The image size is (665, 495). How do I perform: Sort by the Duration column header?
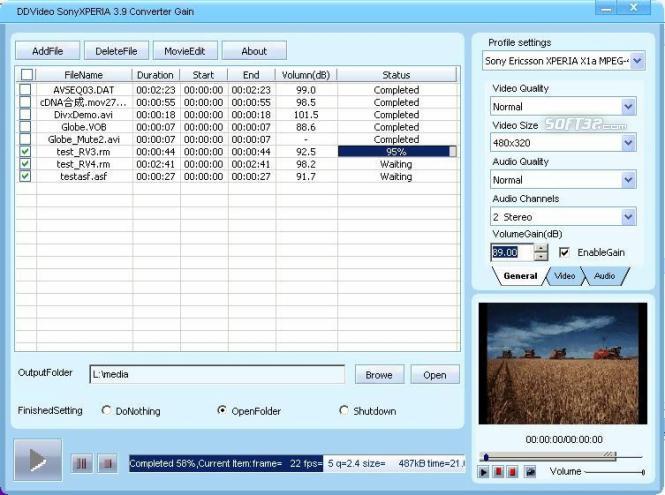pos(155,75)
